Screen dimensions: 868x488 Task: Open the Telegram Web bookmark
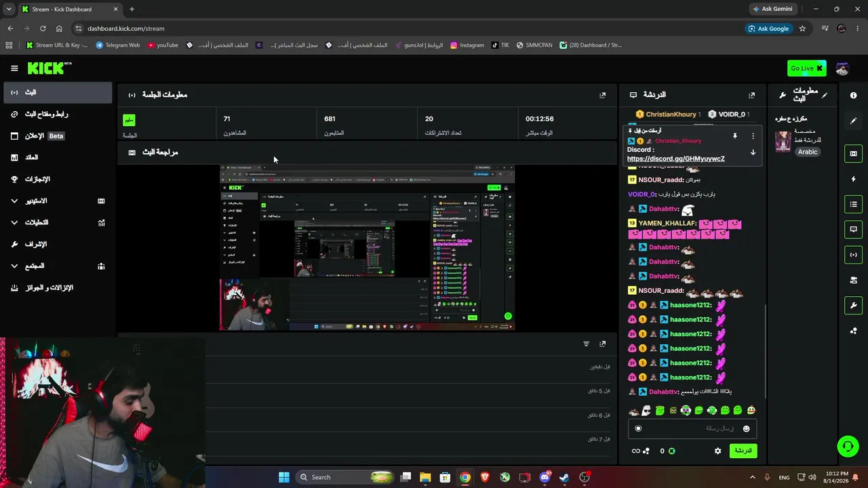[118, 45]
